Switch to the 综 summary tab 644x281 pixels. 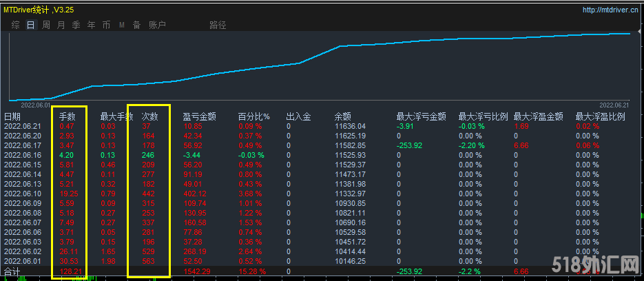(15, 25)
